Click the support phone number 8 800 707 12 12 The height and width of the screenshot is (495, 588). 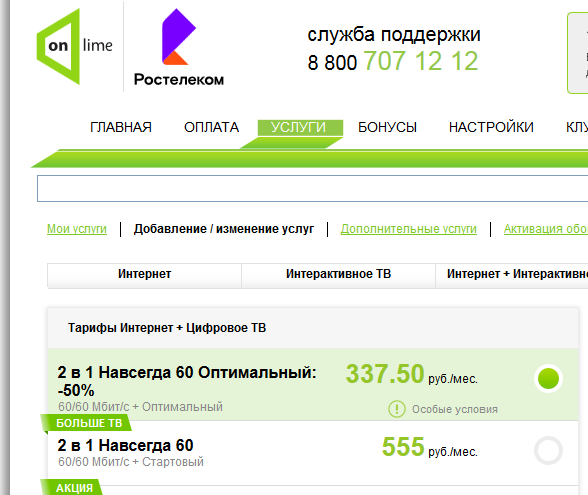pyautogui.click(x=393, y=61)
